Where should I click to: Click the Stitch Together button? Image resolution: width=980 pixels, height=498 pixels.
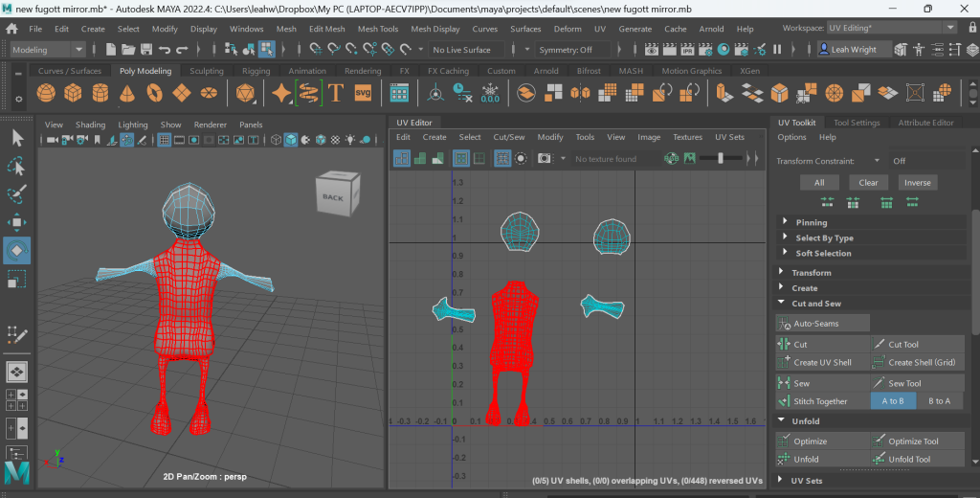pos(822,401)
